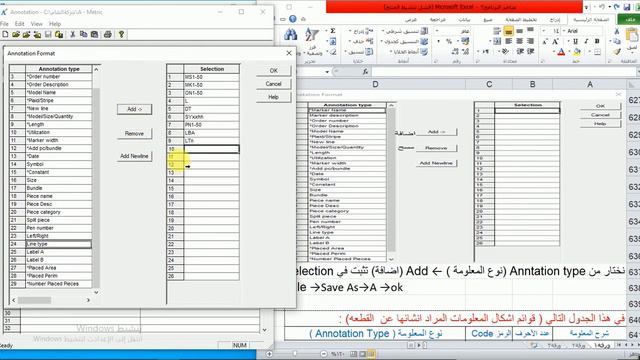Switch to the Excel Home ribbon tab
The width and height of the screenshot is (640, 360).
[591, 19]
